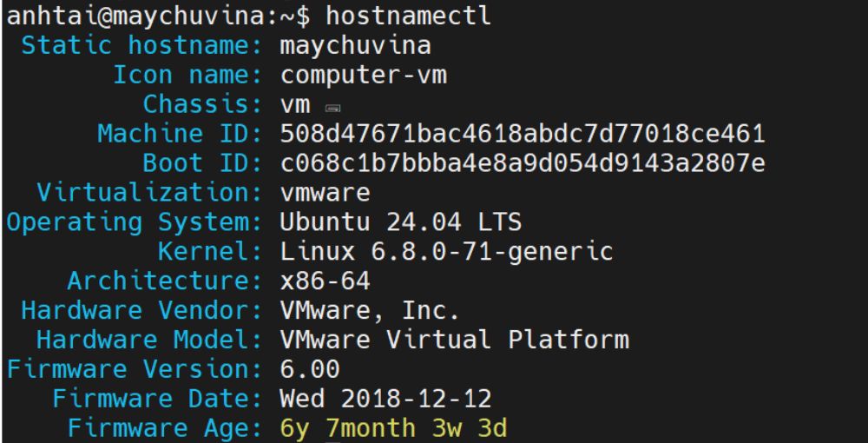Click the Firmware Date label
Screen dimensions: 868x443
(157, 398)
